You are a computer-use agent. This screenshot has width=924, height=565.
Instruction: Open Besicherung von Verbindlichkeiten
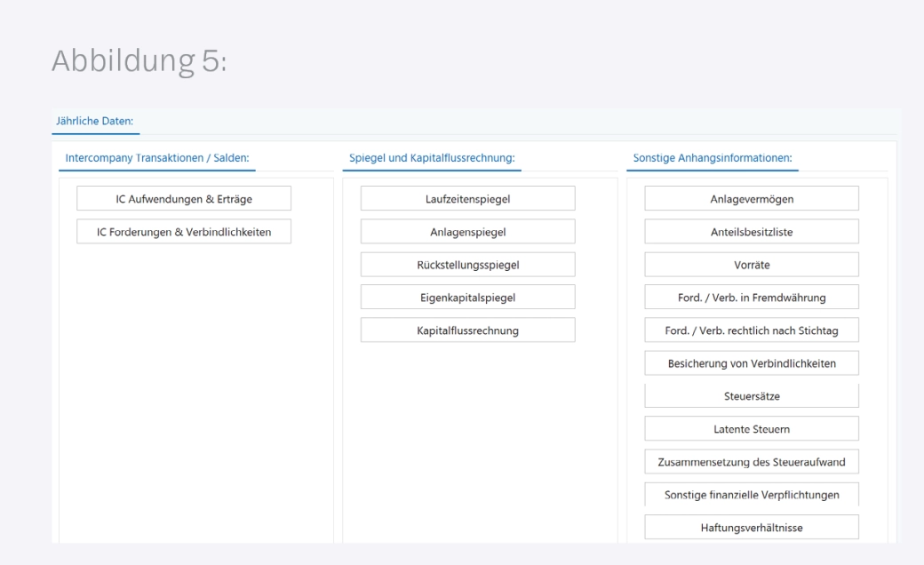752,363
